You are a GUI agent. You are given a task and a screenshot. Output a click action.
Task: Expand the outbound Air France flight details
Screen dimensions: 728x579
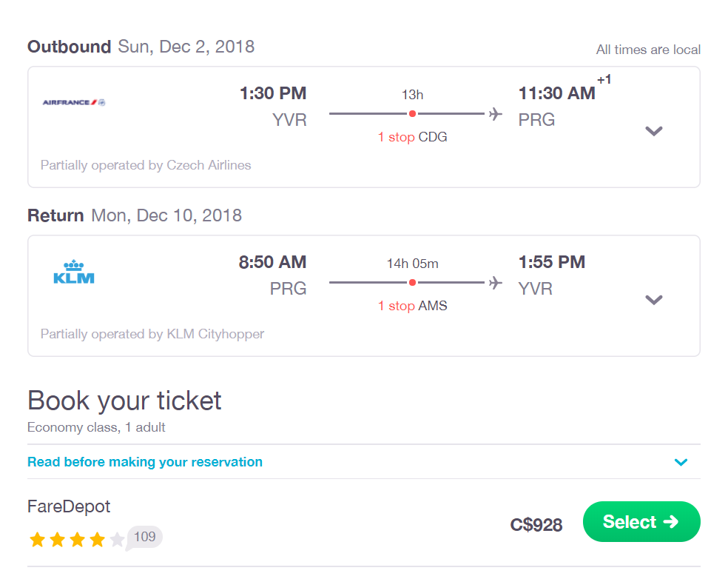tap(654, 131)
